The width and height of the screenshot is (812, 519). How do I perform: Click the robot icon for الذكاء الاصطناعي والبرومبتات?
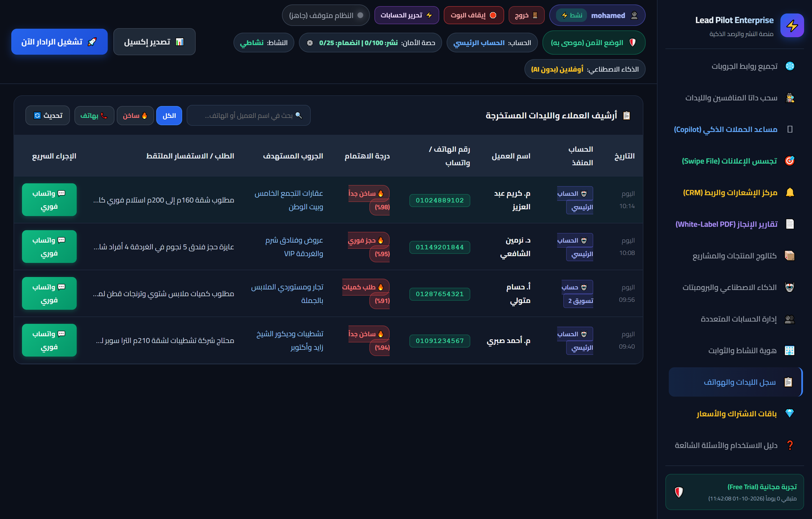790,287
